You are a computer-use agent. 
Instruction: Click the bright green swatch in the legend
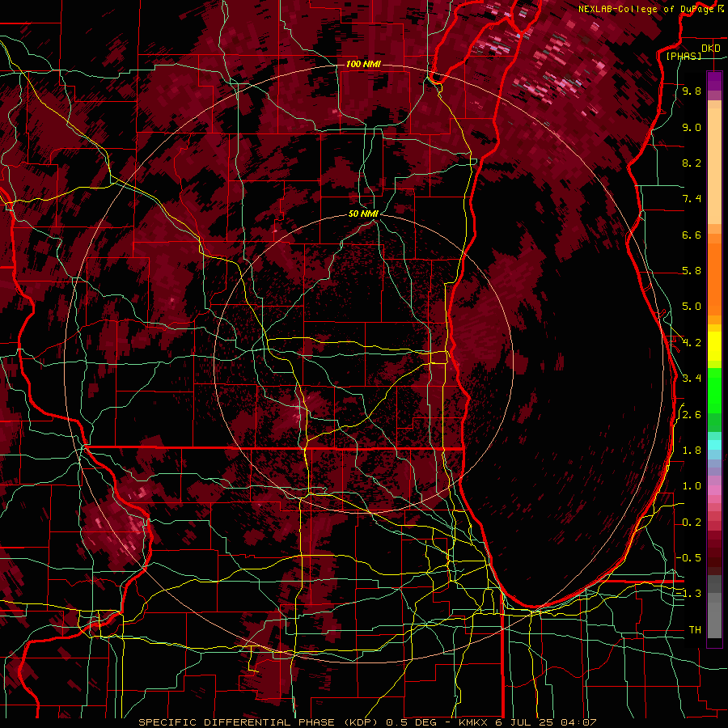pyautogui.click(x=714, y=391)
